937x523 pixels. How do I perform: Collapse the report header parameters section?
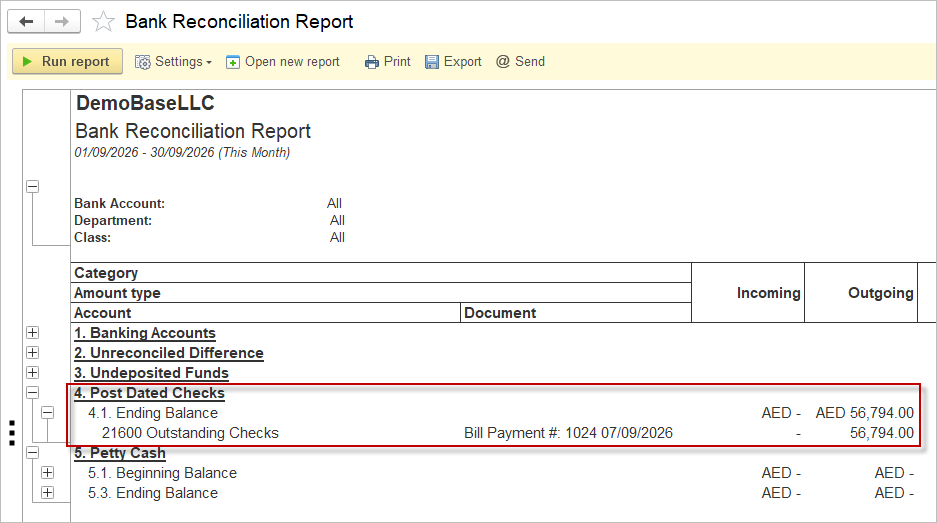[33, 186]
